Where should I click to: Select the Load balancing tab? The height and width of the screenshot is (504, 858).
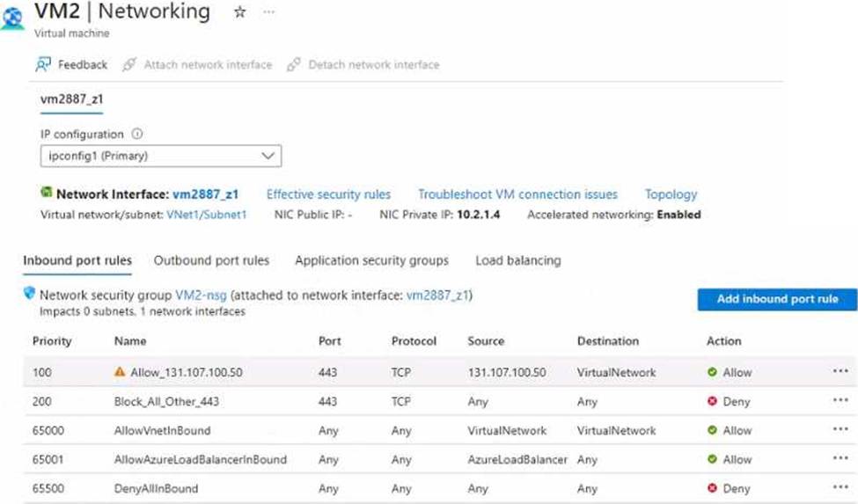[x=517, y=260]
